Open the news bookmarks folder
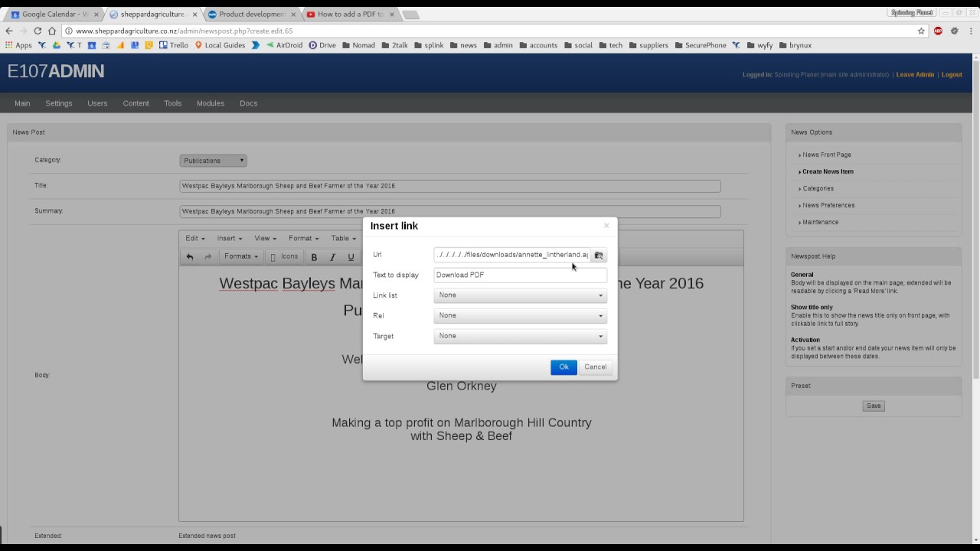 (x=463, y=45)
